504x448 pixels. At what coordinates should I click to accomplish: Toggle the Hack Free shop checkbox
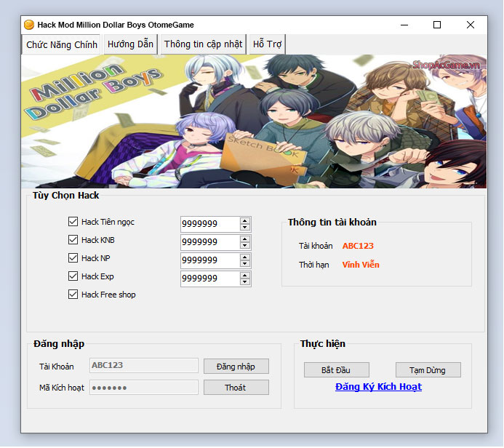point(73,295)
